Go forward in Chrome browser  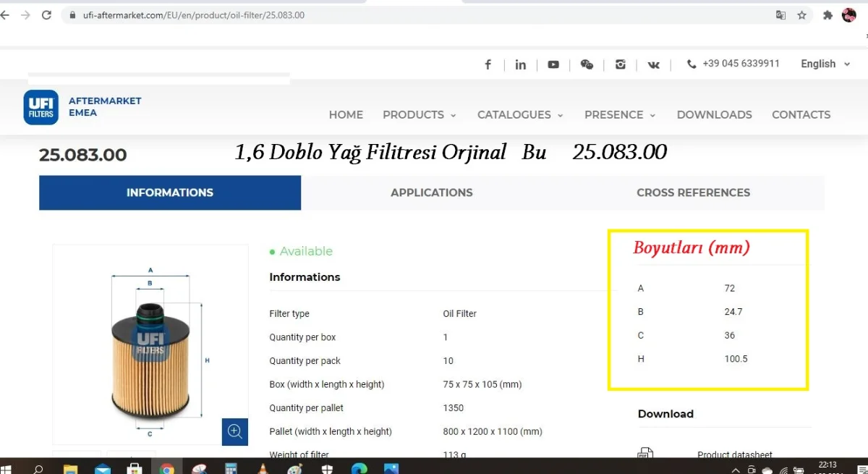(x=25, y=14)
